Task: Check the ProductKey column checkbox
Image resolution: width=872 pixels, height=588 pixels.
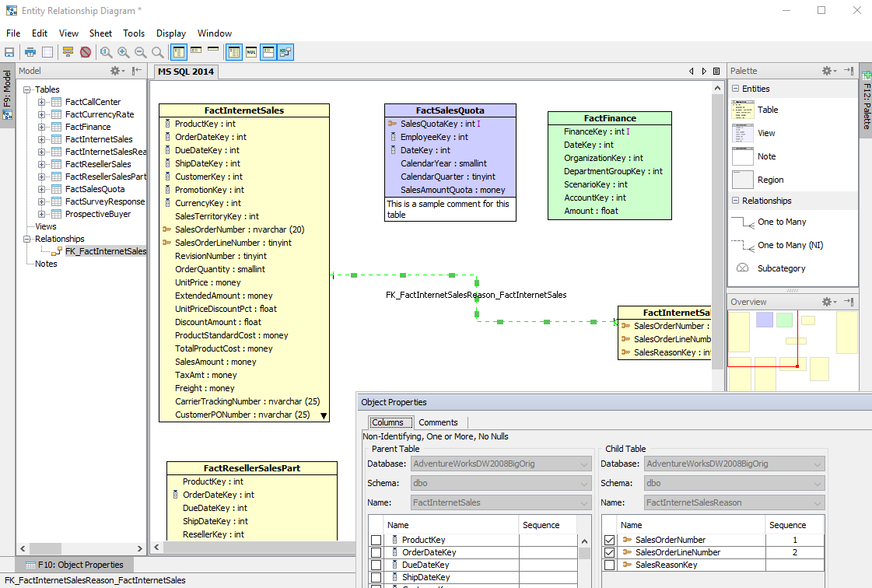Action: (376, 541)
